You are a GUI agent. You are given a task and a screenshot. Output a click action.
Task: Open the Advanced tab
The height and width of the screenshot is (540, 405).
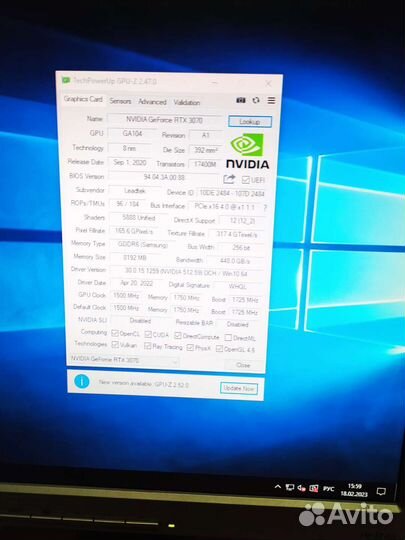pyautogui.click(x=152, y=102)
